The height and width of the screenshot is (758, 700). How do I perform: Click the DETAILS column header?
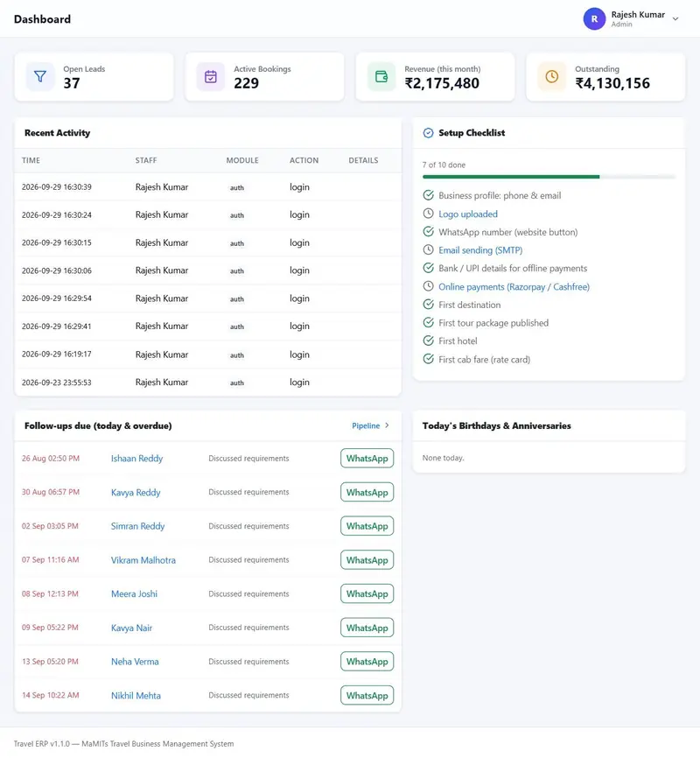coord(363,160)
